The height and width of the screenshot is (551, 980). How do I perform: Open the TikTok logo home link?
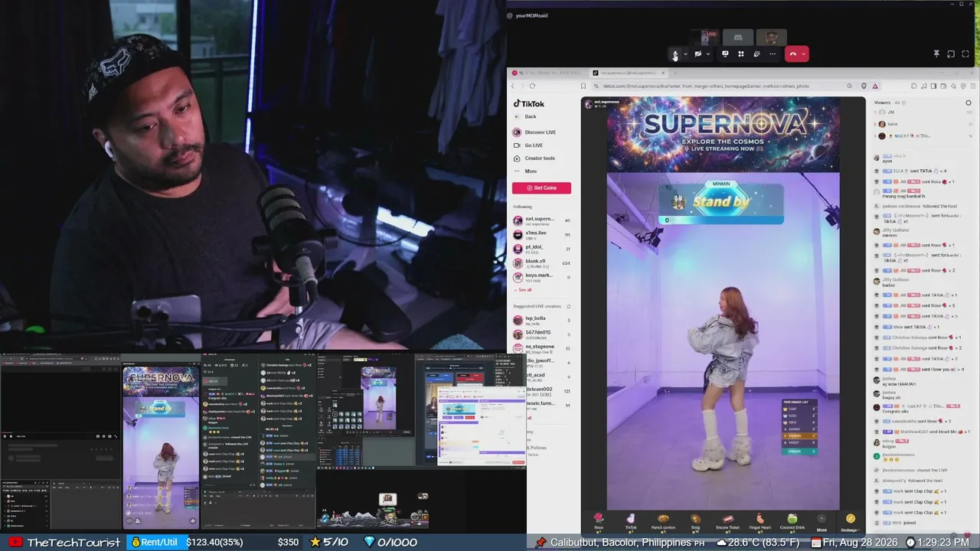click(529, 104)
